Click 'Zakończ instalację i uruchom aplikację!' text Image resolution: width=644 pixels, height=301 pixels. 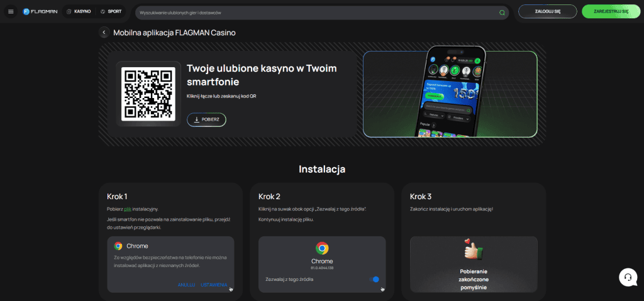click(452, 209)
